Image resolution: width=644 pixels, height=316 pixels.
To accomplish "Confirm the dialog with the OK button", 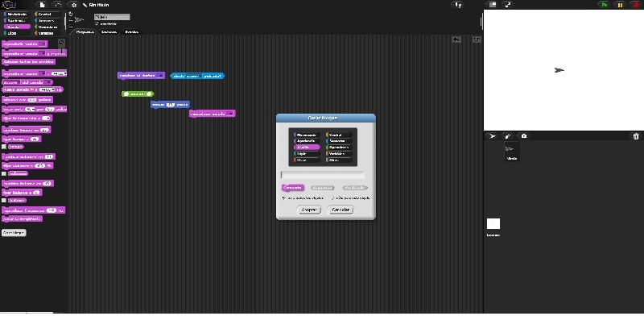I will (309, 210).
